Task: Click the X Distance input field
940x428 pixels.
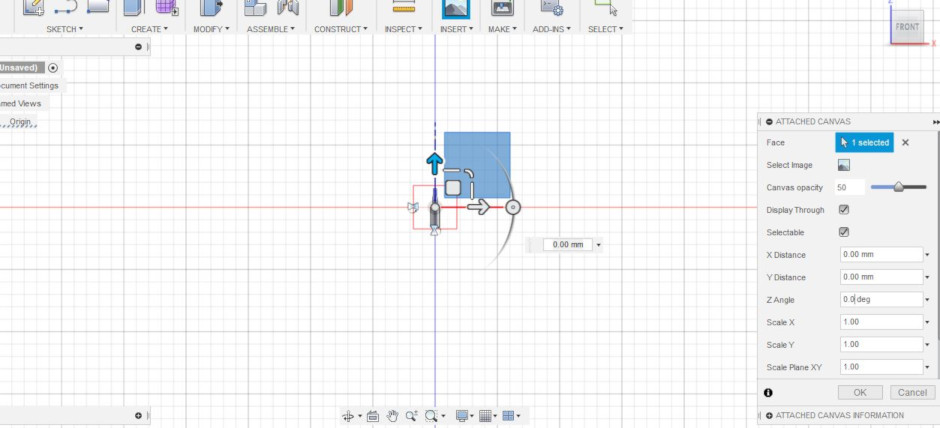Action: click(x=881, y=255)
